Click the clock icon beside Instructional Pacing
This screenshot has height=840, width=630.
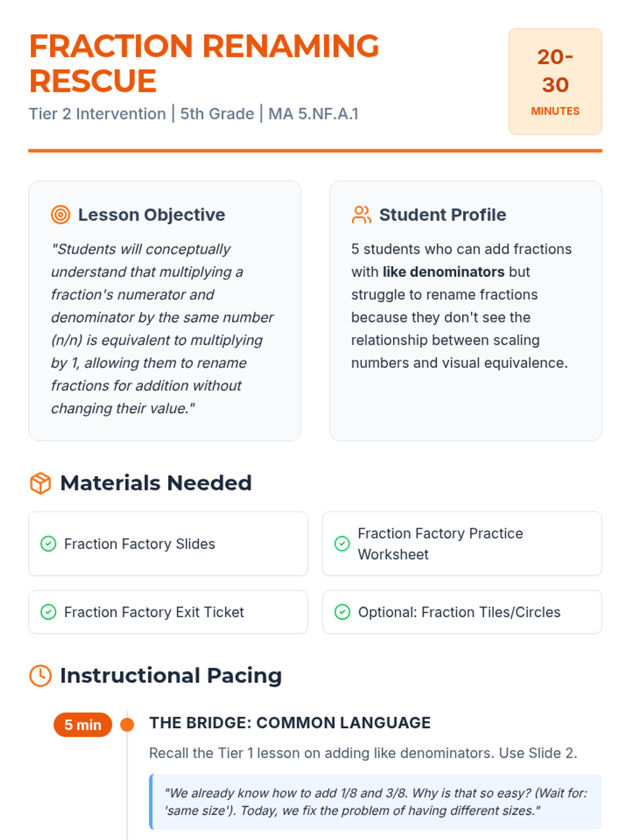coord(40,676)
